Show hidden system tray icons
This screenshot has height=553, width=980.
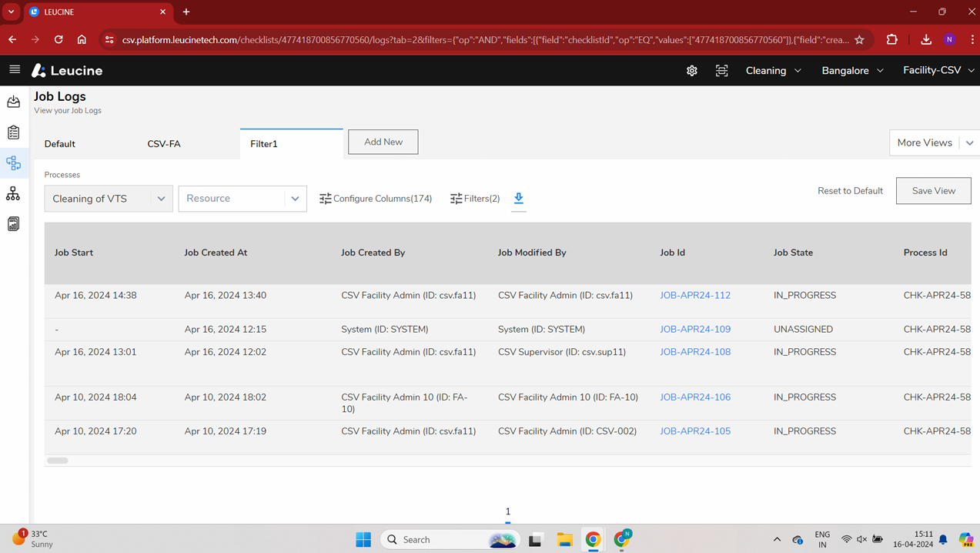coord(777,539)
